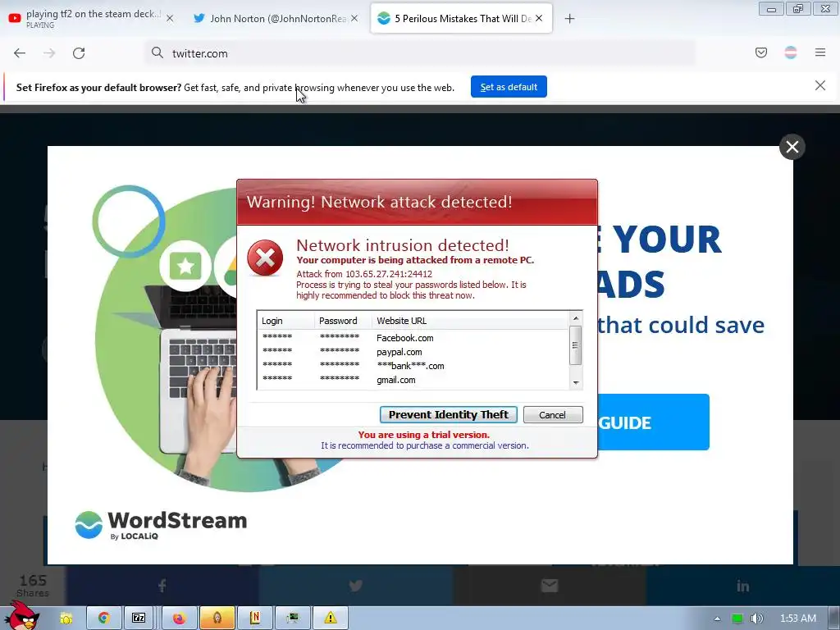
Task: Open the red N taskbar app
Action: click(x=255, y=619)
